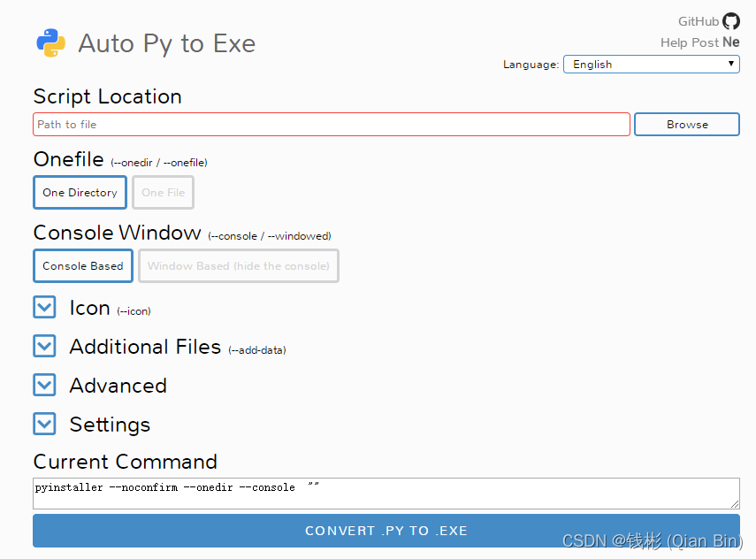Click the GitHub octocat icon
Screen dimensions: 756x559
click(x=731, y=21)
